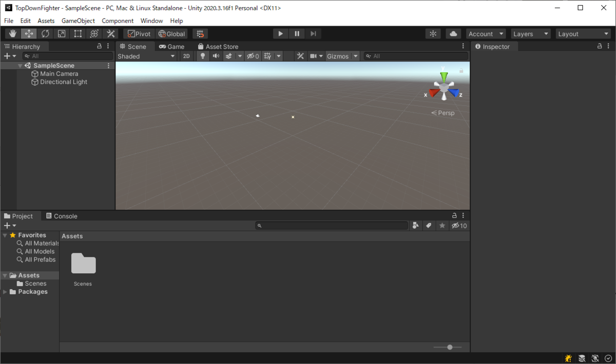The image size is (616, 364).
Task: Click the Hierarchy search field
Action: pos(67,56)
